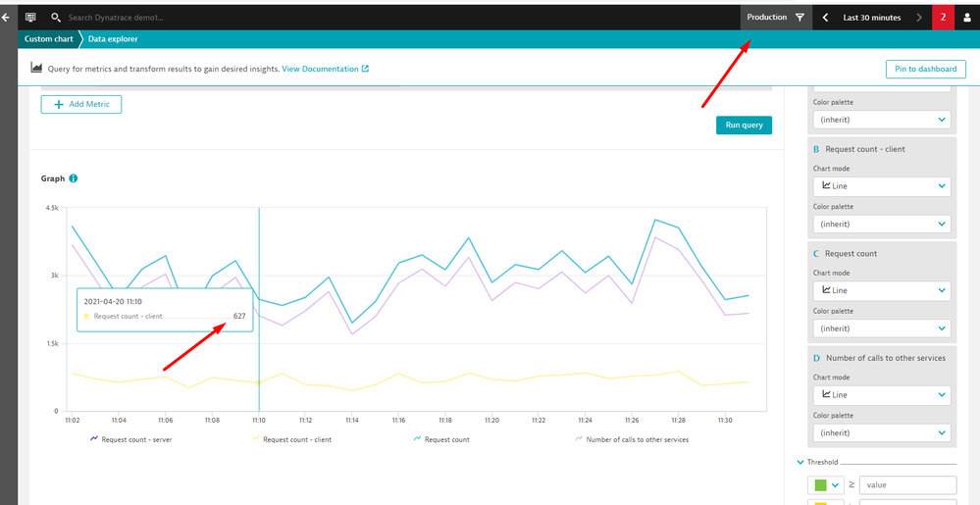Image resolution: width=980 pixels, height=505 pixels.
Task: Click the threshold value input field
Action: pos(907,484)
